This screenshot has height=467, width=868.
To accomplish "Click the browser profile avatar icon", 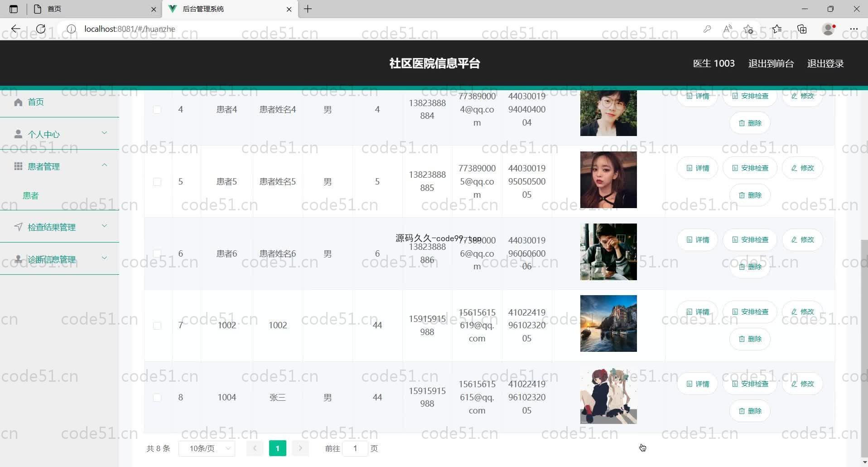I will [828, 29].
